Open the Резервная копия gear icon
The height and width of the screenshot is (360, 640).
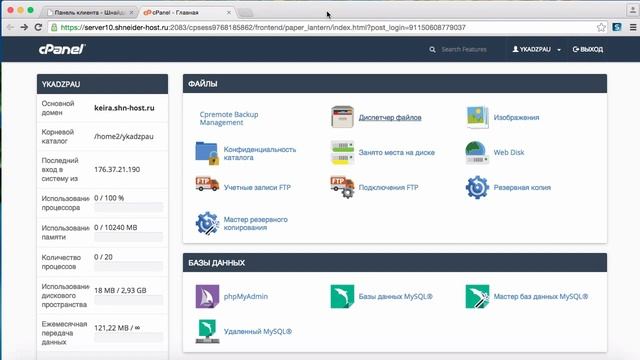tap(477, 187)
